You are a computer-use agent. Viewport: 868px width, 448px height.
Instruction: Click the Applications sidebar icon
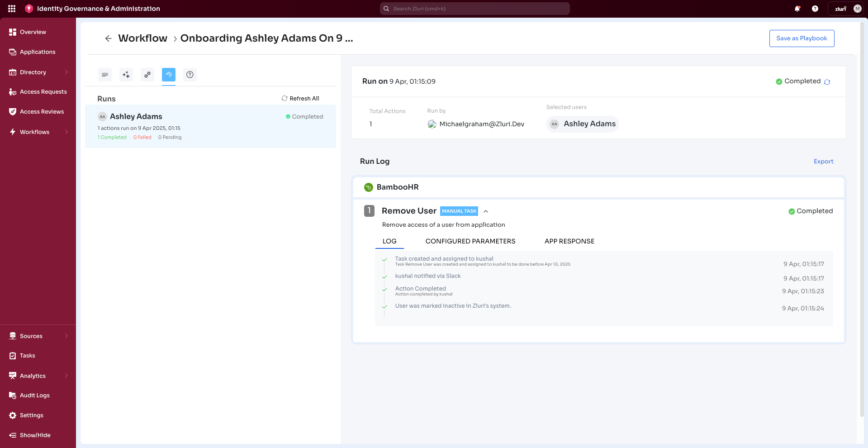pyautogui.click(x=13, y=52)
